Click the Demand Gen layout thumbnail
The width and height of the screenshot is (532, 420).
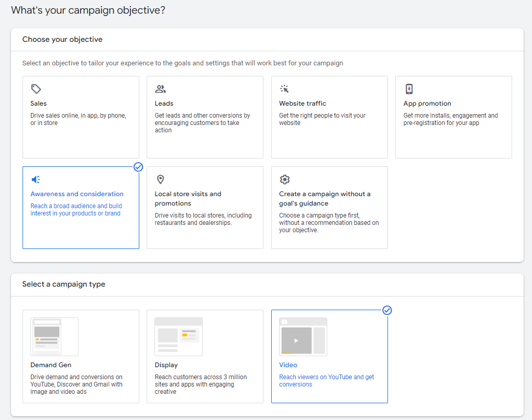[54, 337]
